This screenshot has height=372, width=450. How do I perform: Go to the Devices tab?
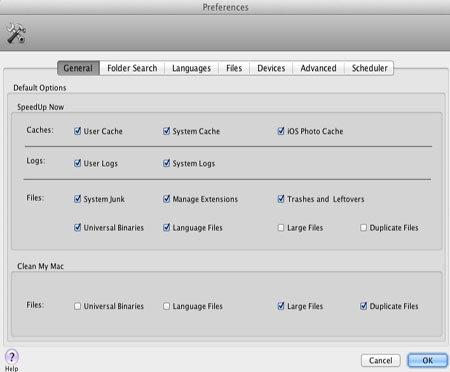click(271, 68)
